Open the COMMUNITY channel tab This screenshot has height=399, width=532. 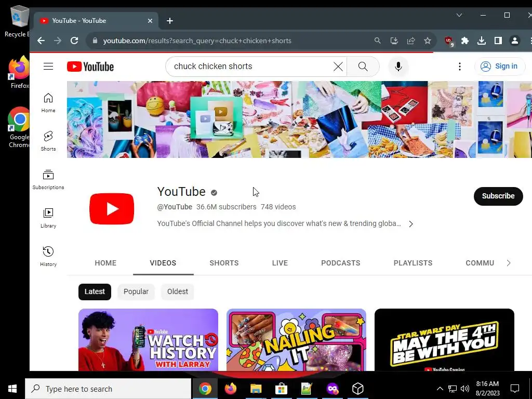point(480,263)
